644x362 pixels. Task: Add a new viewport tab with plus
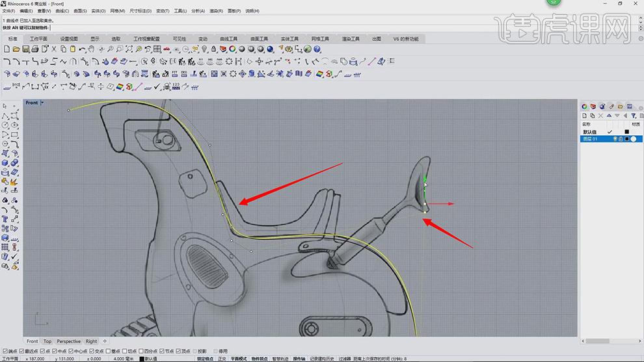[105, 341]
